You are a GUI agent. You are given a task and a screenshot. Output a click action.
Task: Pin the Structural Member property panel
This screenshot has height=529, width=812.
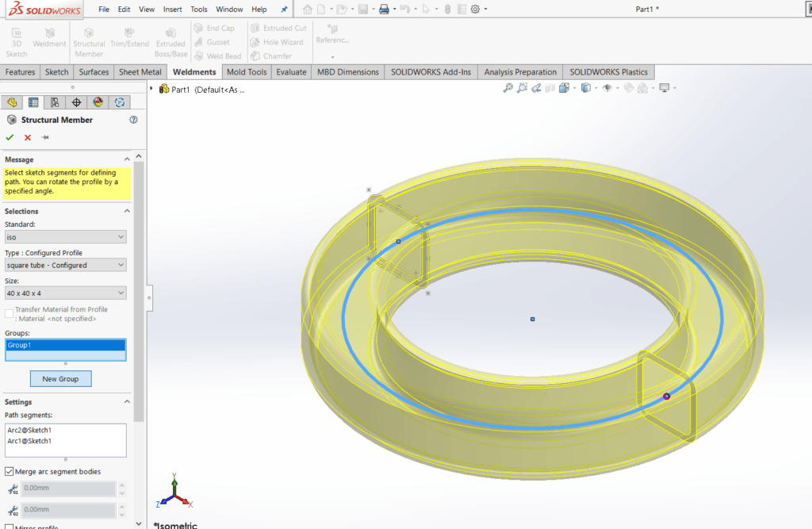(45, 137)
